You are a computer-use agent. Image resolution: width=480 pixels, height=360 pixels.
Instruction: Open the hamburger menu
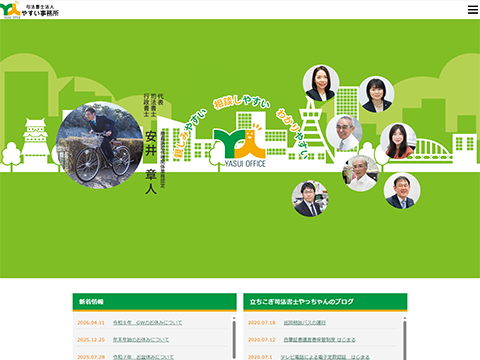(x=472, y=10)
